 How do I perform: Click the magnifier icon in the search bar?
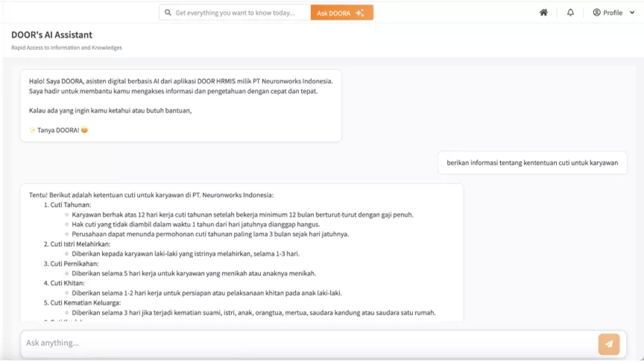pyautogui.click(x=168, y=13)
